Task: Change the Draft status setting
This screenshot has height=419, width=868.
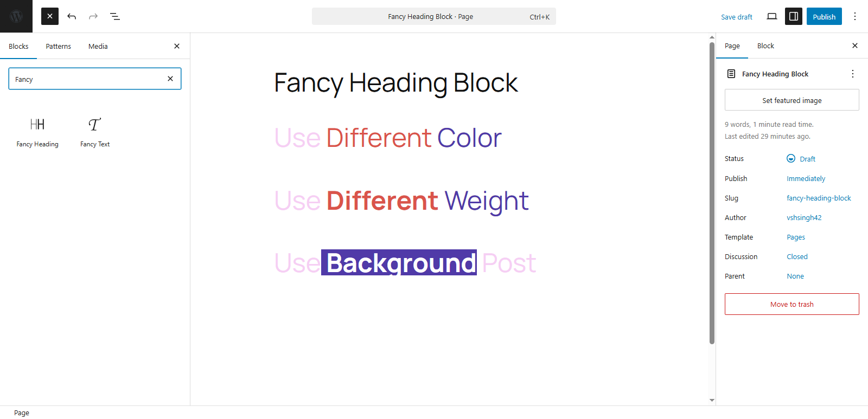Action: (x=801, y=159)
